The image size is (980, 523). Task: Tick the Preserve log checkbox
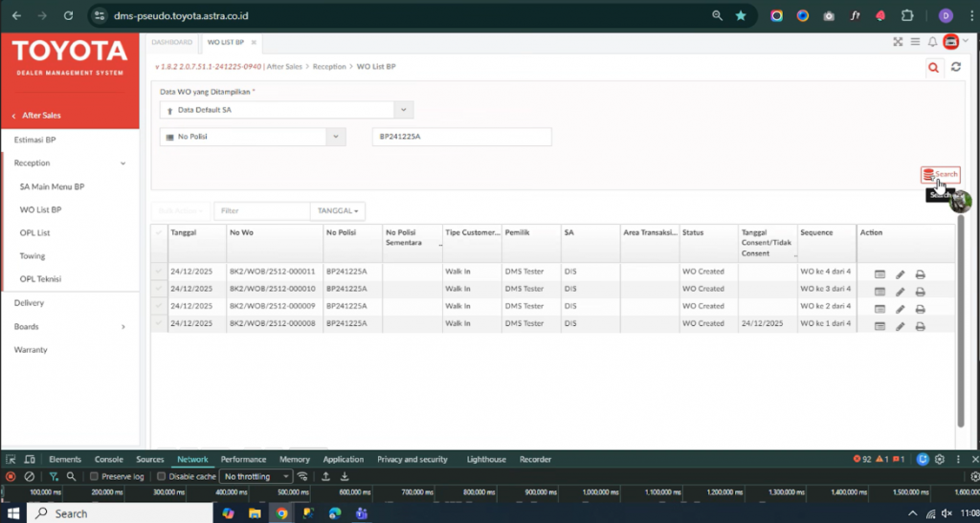[95, 476]
